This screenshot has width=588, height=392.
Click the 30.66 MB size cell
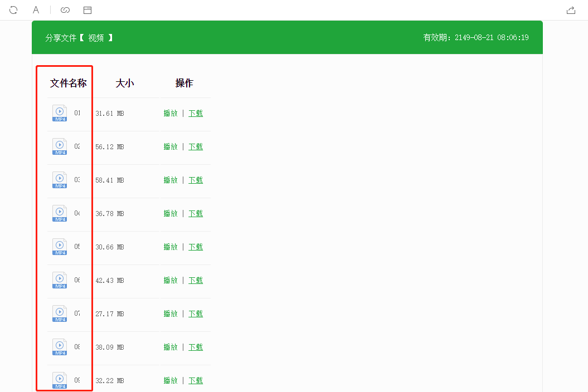[x=109, y=247]
